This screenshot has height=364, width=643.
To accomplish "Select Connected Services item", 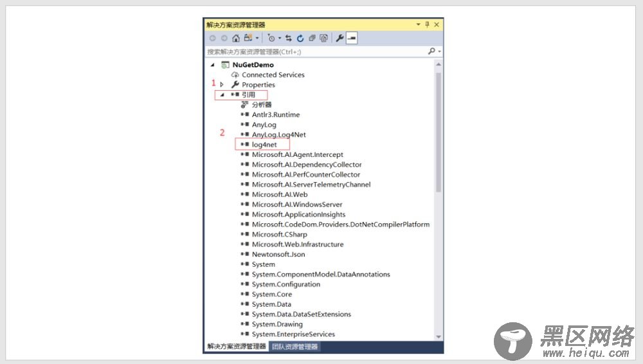I will pyautogui.click(x=273, y=75).
